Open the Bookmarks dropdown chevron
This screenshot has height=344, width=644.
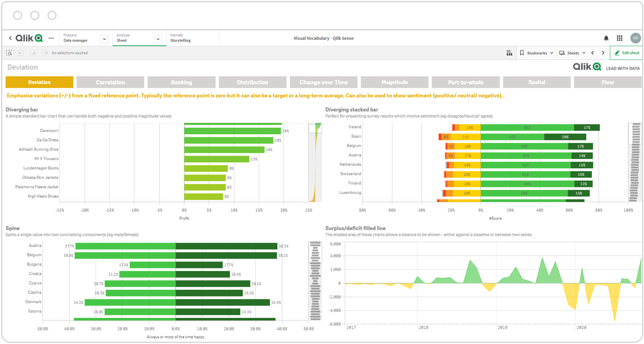coord(552,53)
